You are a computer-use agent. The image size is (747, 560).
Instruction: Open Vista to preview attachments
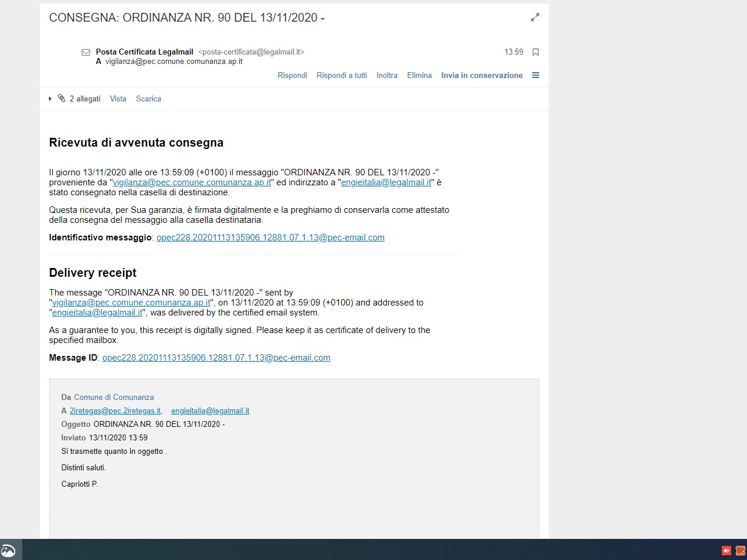pos(118,99)
